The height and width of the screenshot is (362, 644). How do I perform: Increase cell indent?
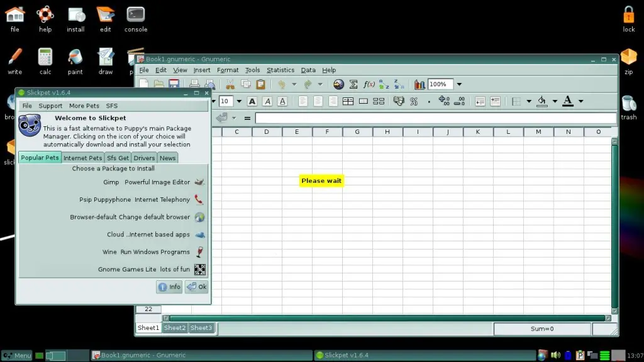coord(495,101)
